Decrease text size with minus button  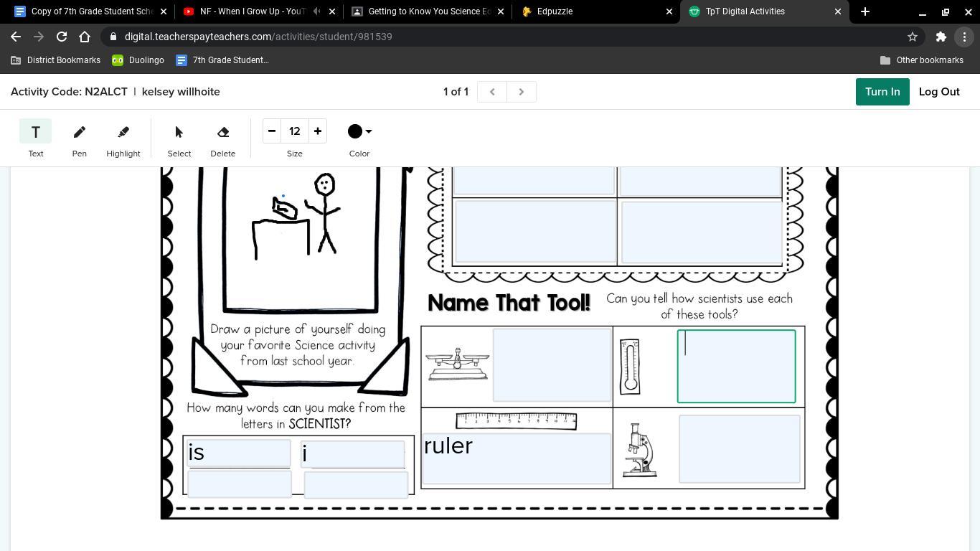click(272, 131)
